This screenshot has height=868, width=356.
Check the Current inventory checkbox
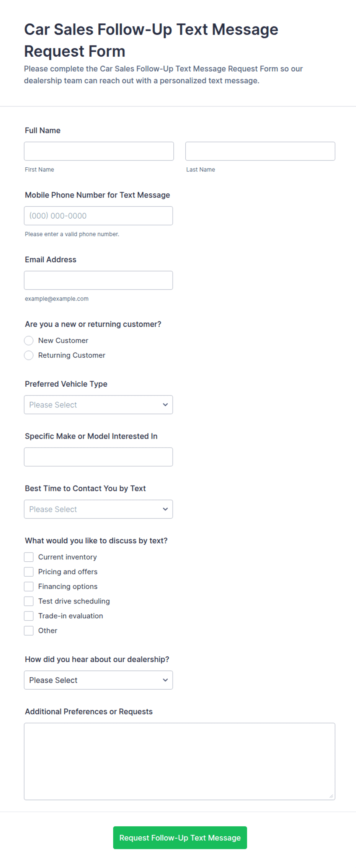point(29,557)
